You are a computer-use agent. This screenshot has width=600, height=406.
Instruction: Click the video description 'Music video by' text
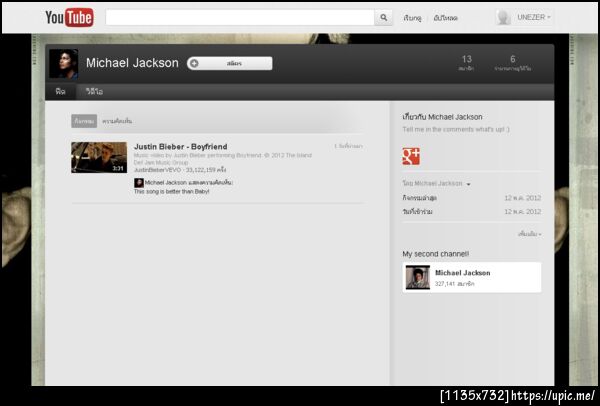pyautogui.click(x=223, y=159)
